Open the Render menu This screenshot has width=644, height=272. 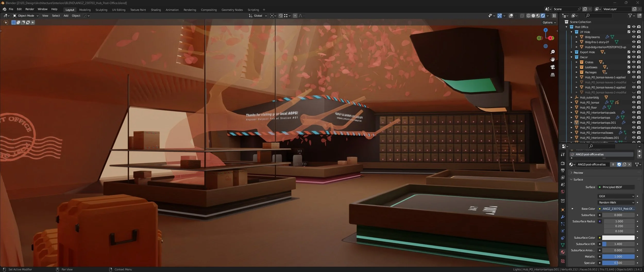coord(30,9)
